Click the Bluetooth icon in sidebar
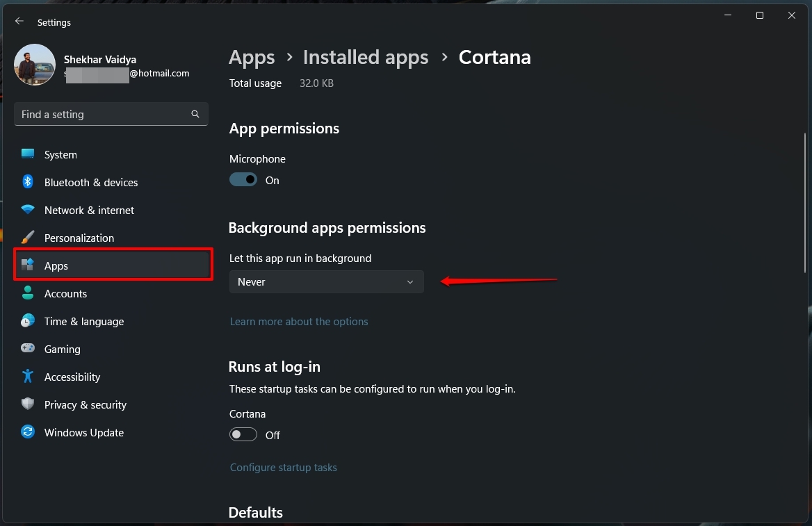Image resolution: width=812 pixels, height=526 pixels. coord(28,182)
